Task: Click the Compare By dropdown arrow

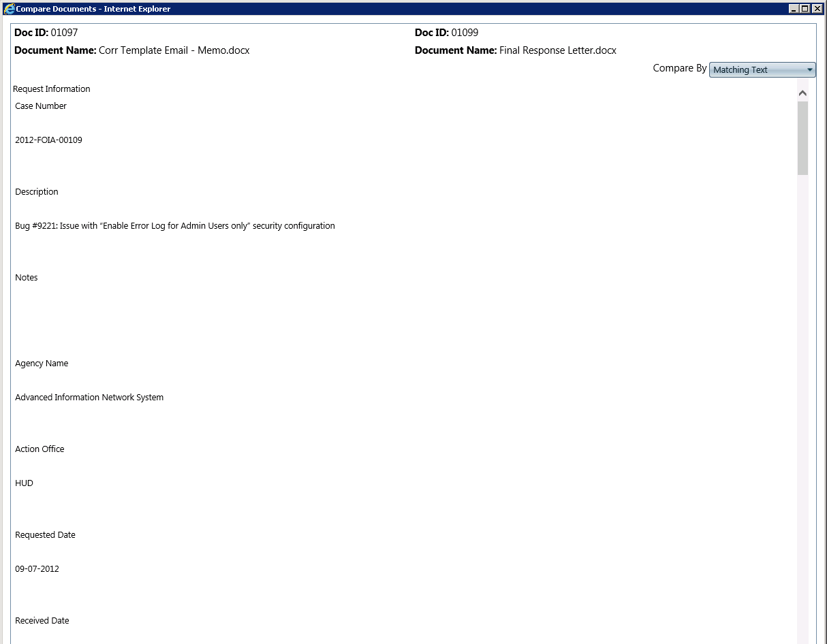Action: (x=809, y=70)
